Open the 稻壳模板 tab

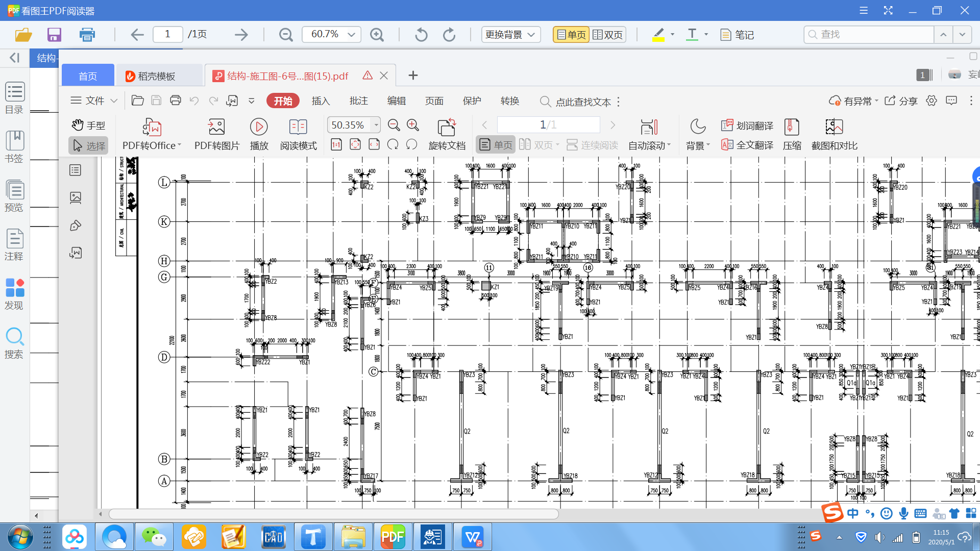click(156, 76)
